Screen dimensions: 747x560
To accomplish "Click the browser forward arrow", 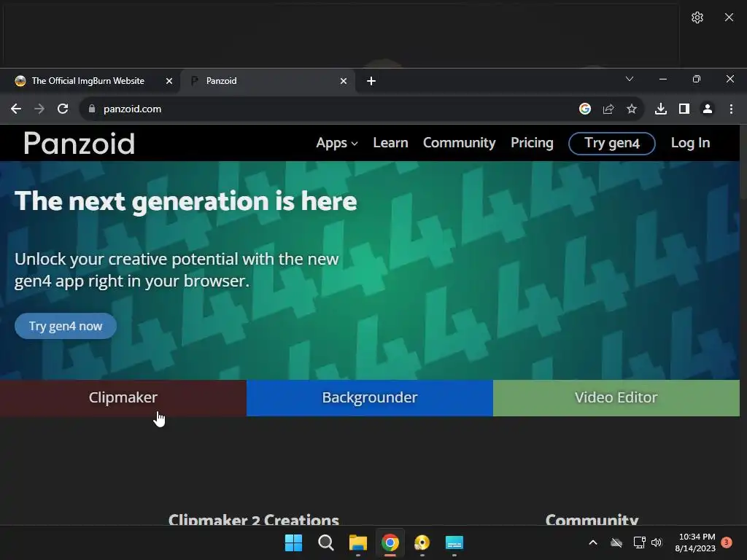I will [x=39, y=109].
